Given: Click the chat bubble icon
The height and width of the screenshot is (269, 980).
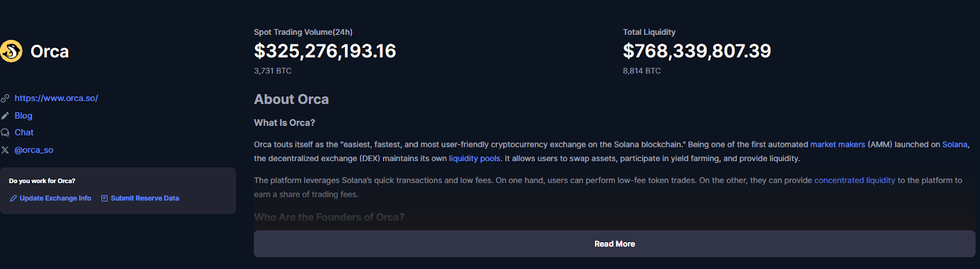Looking at the screenshot, I should coord(5,132).
